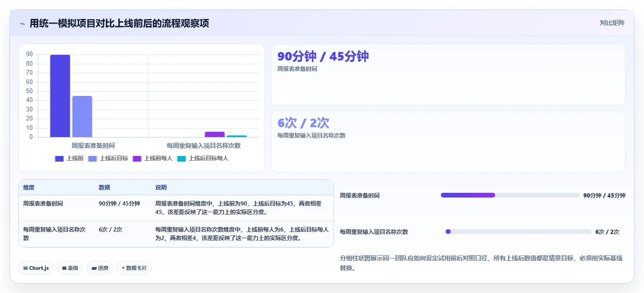Click the 90分钟 / 45分钟 data card value
The width and height of the screenshot is (644, 293).
click(323, 56)
